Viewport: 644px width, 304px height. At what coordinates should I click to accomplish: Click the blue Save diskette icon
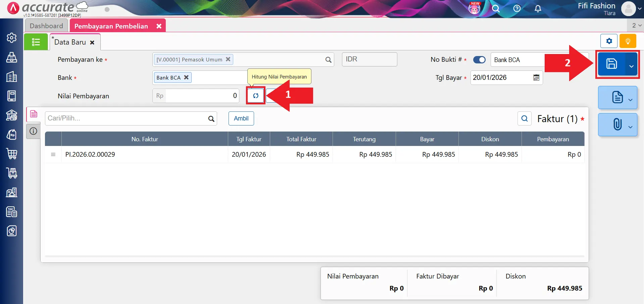click(611, 64)
